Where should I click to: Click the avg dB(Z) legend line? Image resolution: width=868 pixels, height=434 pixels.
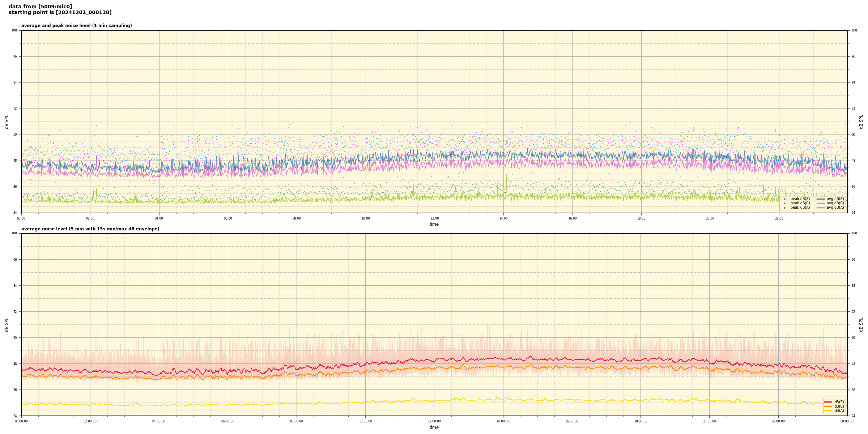pos(821,199)
